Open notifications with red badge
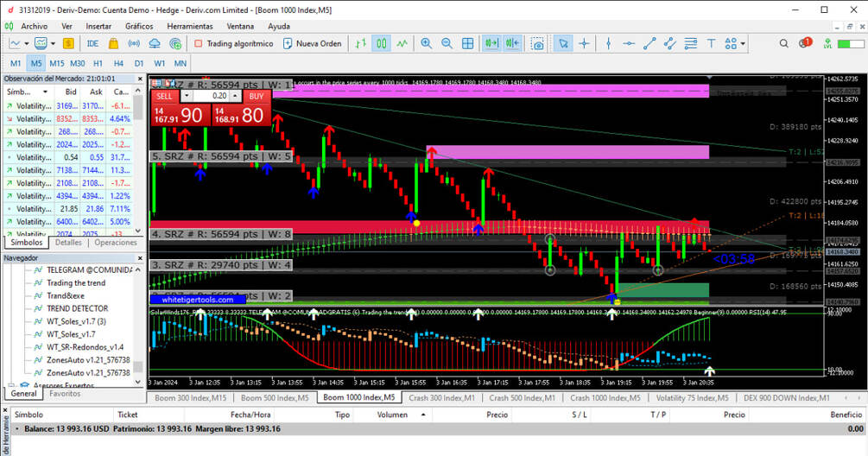This screenshot has width=868, height=456. (806, 42)
